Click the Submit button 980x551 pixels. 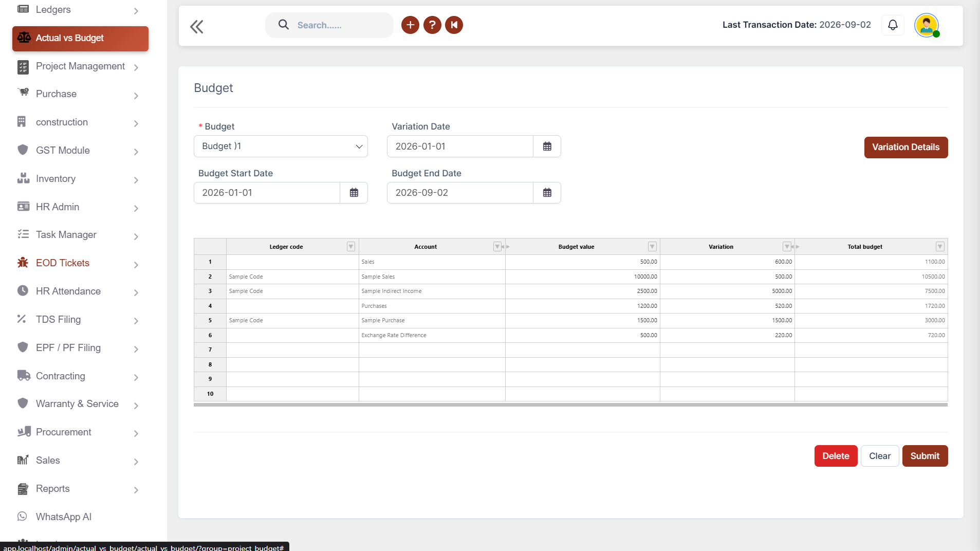click(x=925, y=456)
